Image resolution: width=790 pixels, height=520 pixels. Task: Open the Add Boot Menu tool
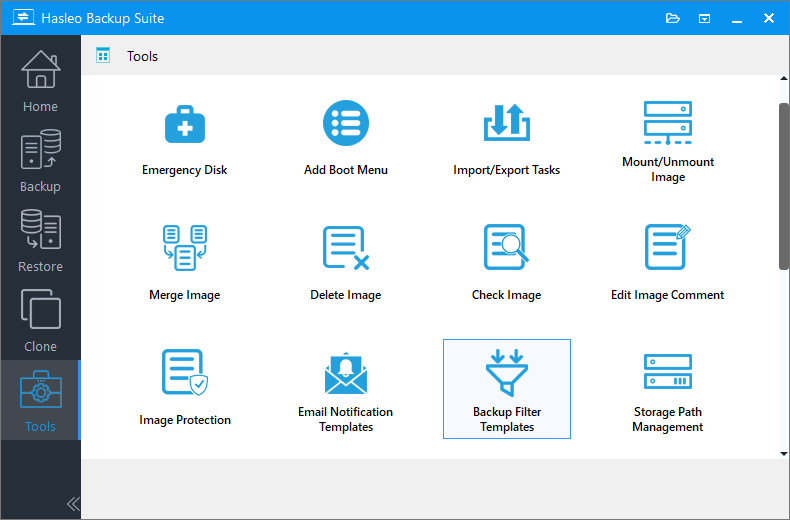click(x=346, y=140)
